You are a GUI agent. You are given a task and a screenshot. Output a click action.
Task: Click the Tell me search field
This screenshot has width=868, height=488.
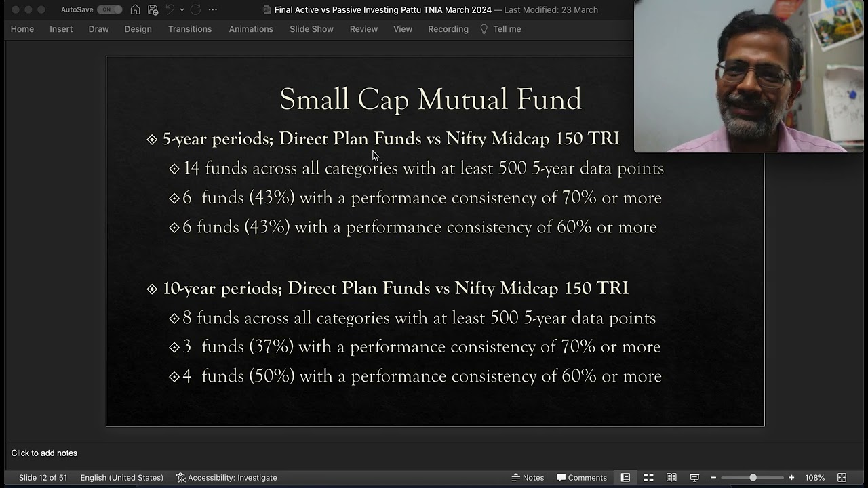[507, 29]
